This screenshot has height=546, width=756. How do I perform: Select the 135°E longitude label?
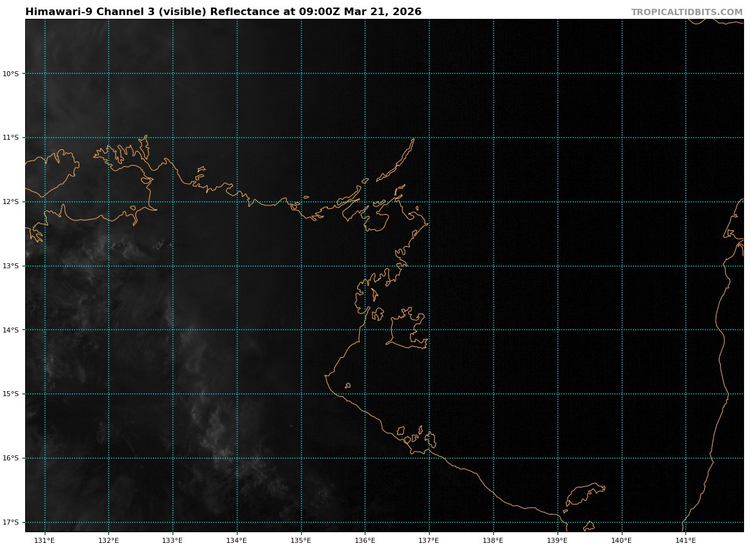(301, 540)
